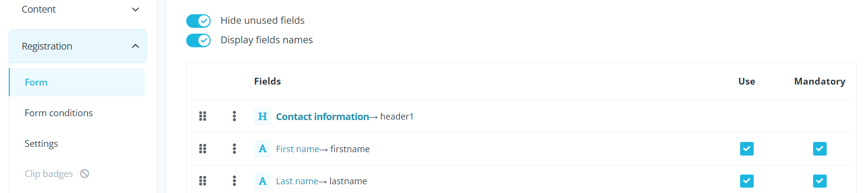Uncheck the Mandatory checkbox for Last name
The width and height of the screenshot is (868, 193).
[820, 181]
